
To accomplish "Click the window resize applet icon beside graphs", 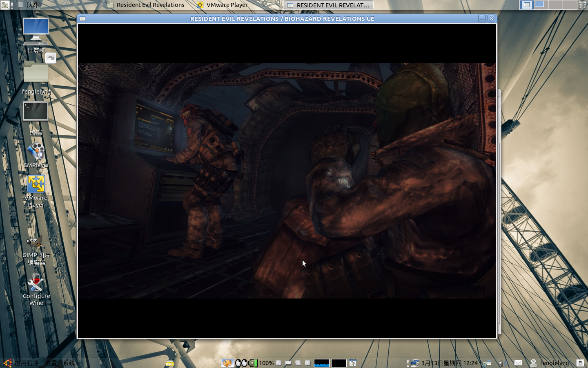I will point(353,363).
